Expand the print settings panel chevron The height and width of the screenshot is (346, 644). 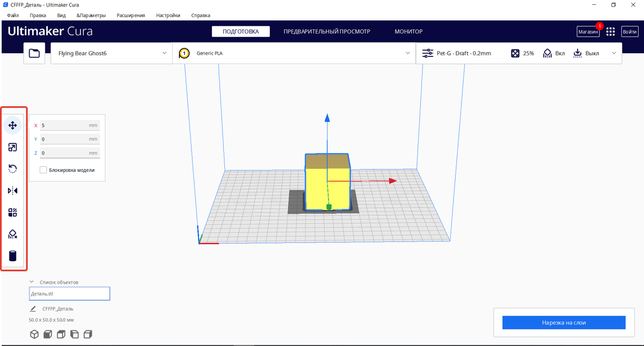click(x=614, y=53)
